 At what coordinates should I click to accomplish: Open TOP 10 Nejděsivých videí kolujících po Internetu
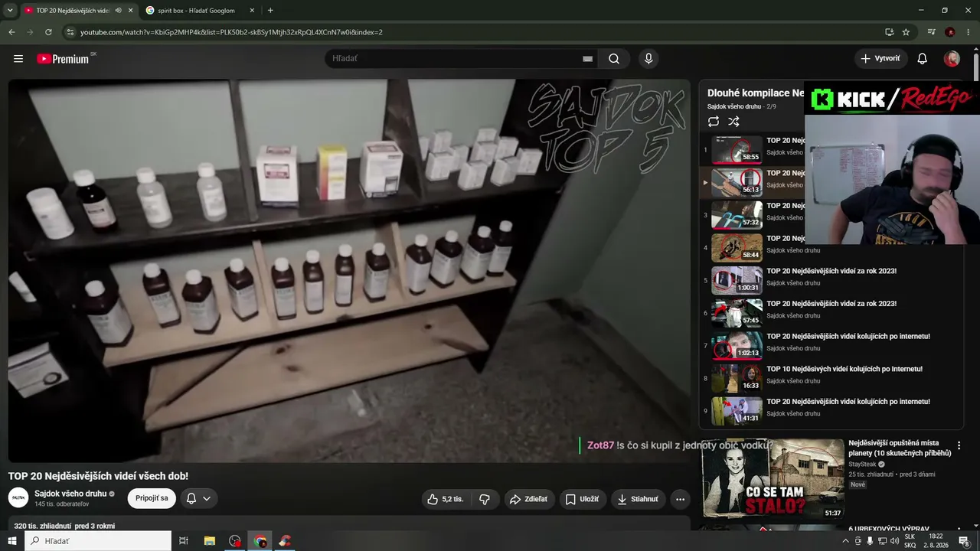click(844, 369)
